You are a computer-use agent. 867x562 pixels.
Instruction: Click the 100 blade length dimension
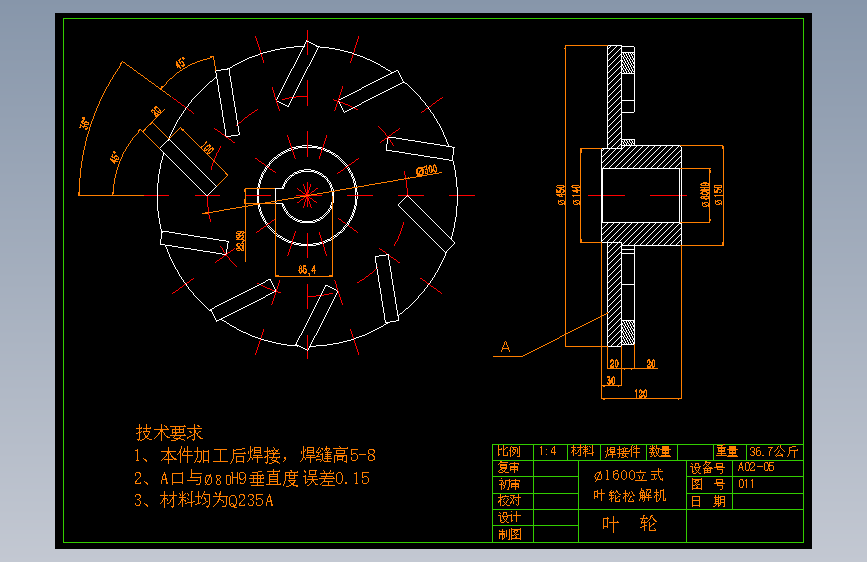[207, 148]
